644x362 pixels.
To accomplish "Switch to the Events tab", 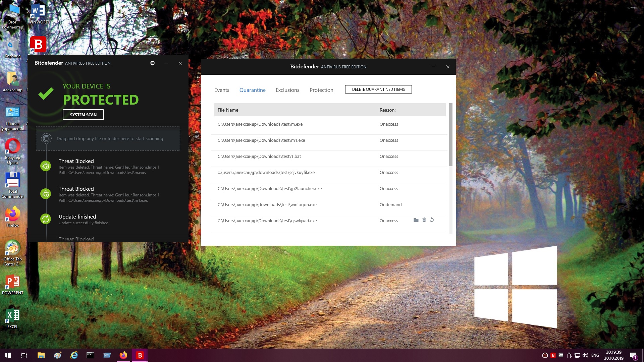I will pos(222,90).
